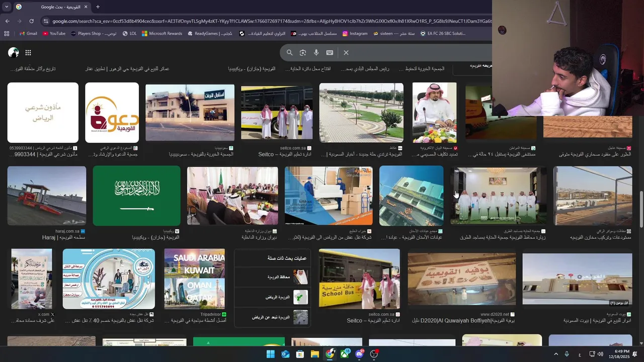
Task: Open File Explorer from the taskbar
Action: click(x=314, y=354)
